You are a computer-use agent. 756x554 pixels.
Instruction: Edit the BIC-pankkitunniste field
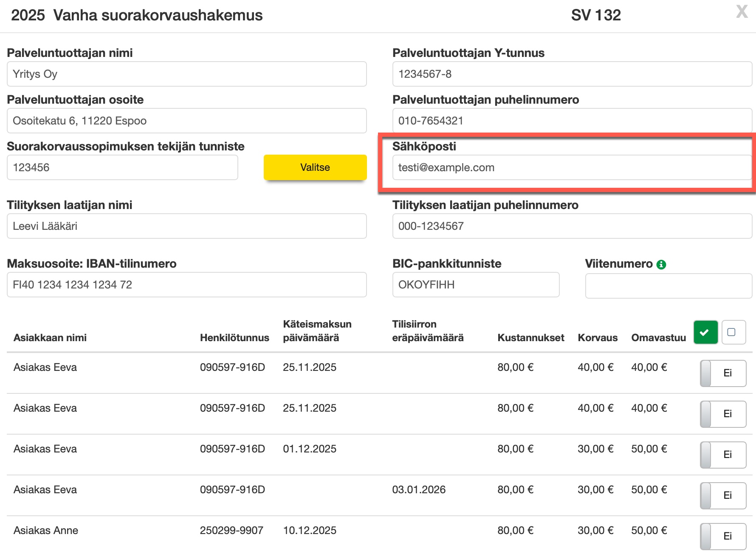(475, 285)
